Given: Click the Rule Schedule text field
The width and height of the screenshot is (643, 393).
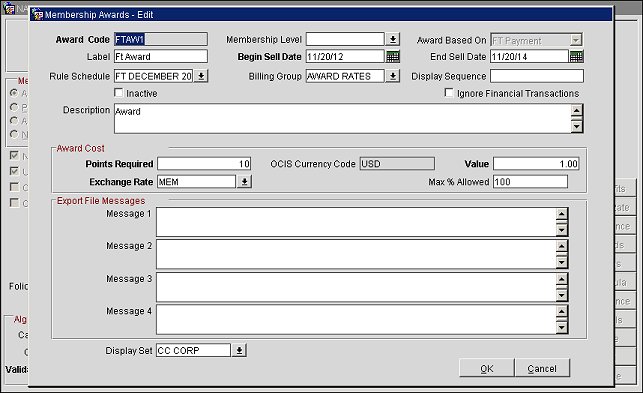Looking at the screenshot, I should (x=153, y=76).
